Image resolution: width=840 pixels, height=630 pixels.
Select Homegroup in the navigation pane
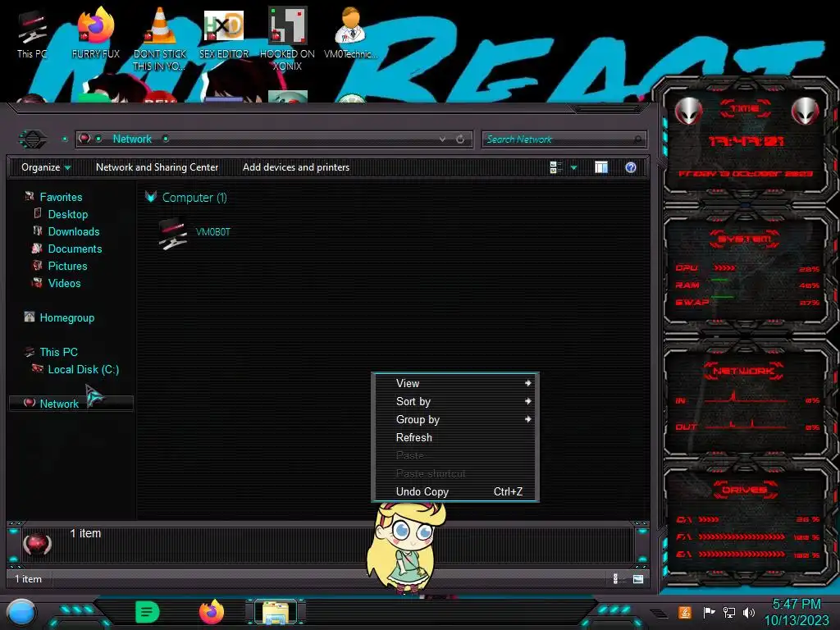coord(67,317)
